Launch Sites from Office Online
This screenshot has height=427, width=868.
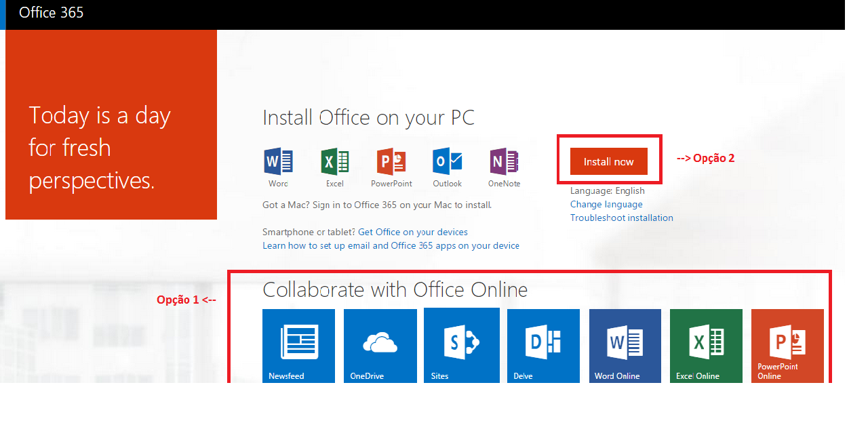click(462, 346)
